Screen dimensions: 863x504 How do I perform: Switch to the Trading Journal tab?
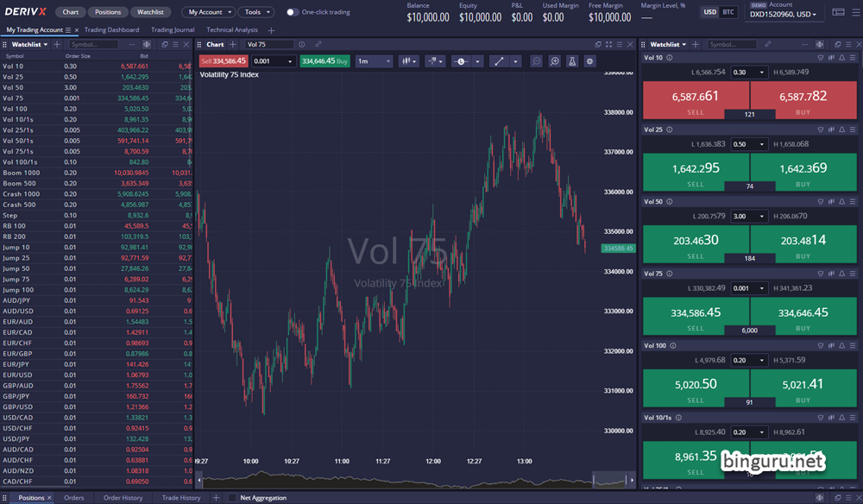(x=173, y=30)
